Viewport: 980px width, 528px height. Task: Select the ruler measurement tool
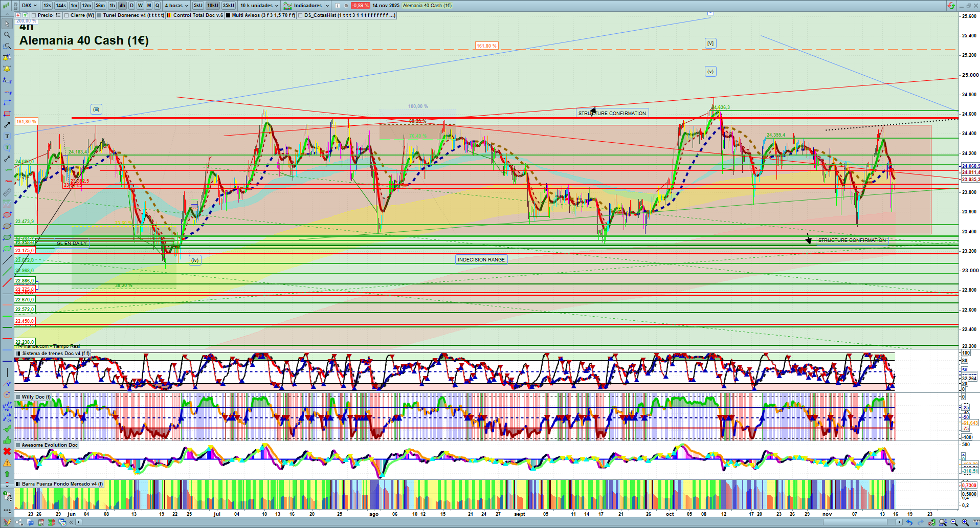pos(7,192)
